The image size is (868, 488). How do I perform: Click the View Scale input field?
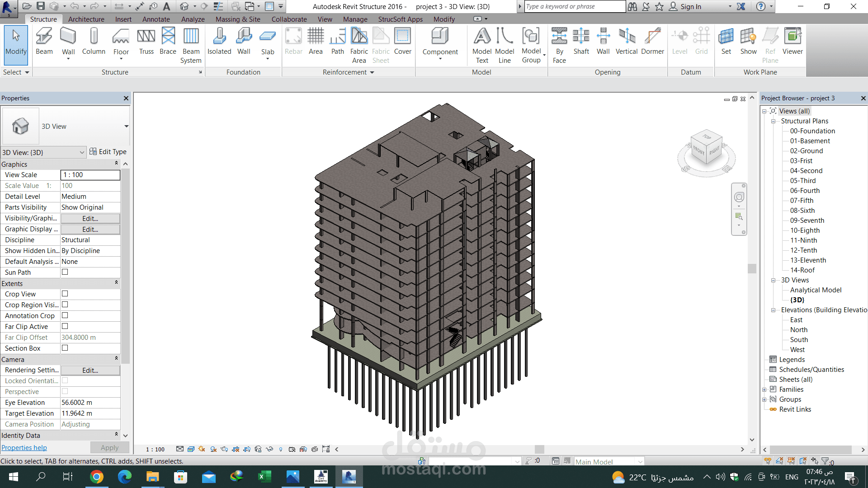point(90,175)
